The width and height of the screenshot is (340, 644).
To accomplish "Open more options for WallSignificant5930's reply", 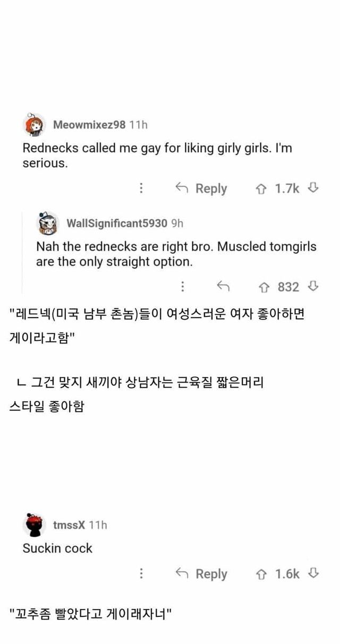I will click(x=182, y=287).
